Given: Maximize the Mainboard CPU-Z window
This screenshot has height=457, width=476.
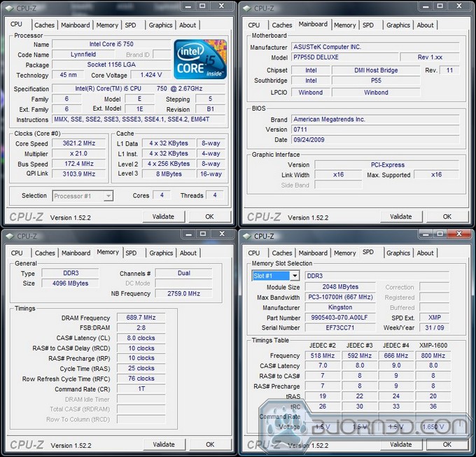Looking at the screenshot, I should click(440, 6).
